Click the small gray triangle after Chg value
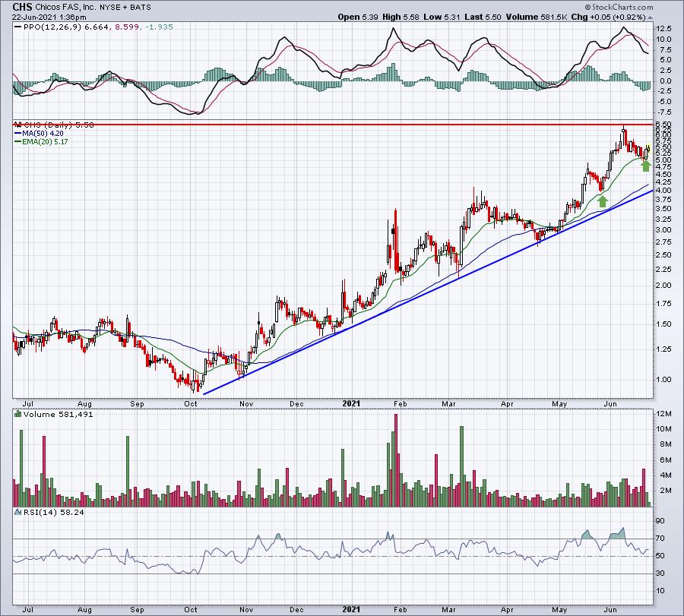 click(x=650, y=18)
